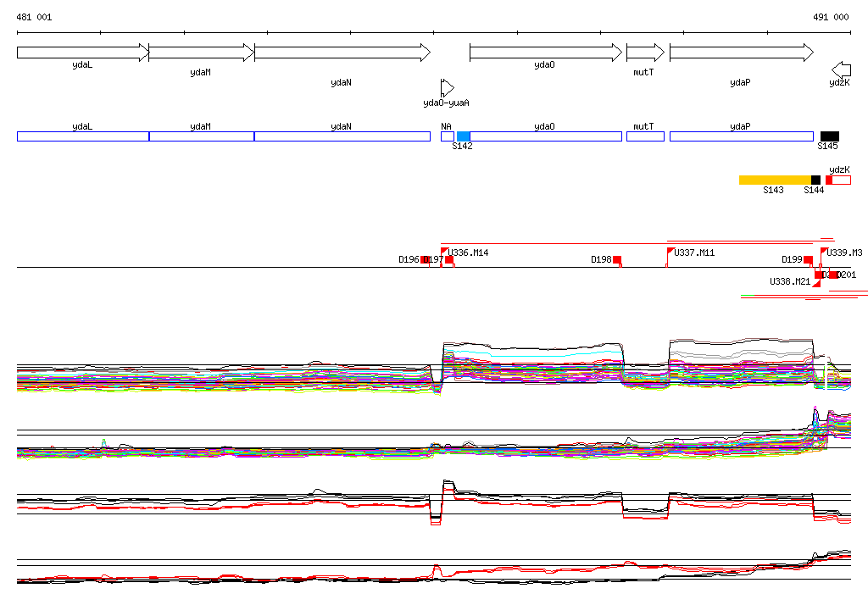Click the U337.M11 upshift flag marker
The image size is (868, 605).
[x=670, y=252]
